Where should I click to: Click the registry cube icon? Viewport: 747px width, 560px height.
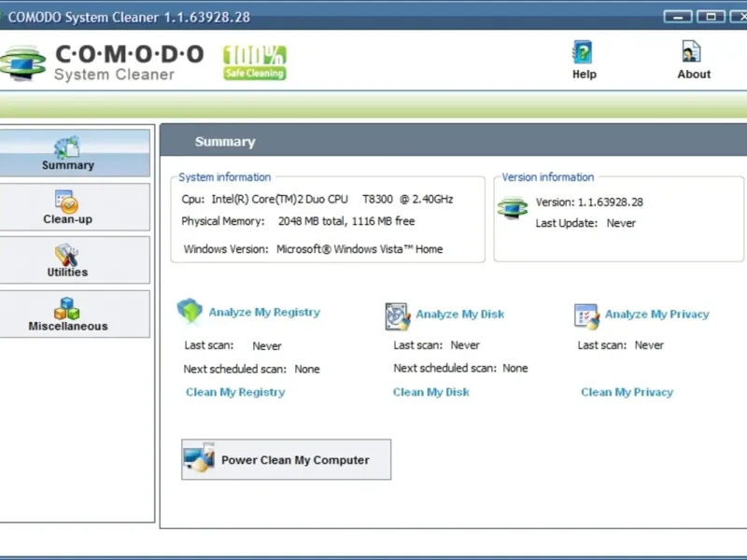(x=190, y=311)
